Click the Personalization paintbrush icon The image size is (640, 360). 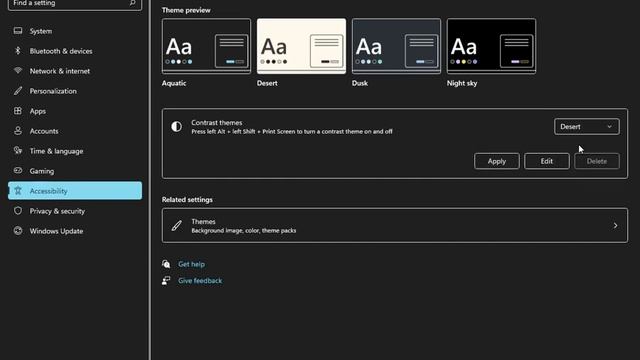(x=18, y=91)
